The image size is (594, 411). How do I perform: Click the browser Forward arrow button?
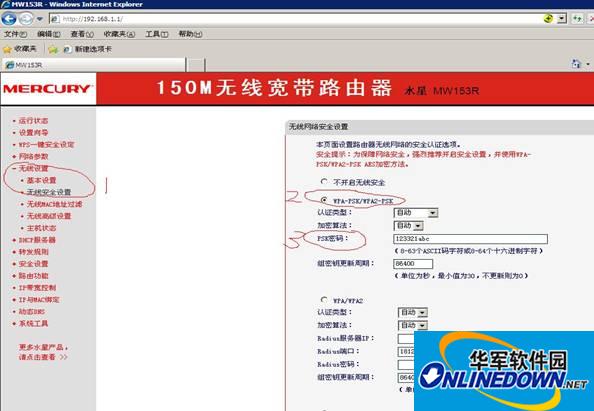(25, 19)
